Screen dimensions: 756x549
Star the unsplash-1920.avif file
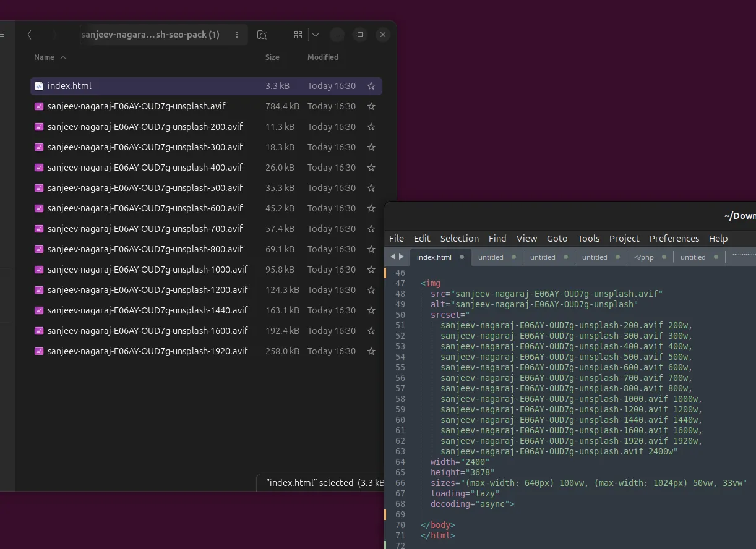pos(371,351)
